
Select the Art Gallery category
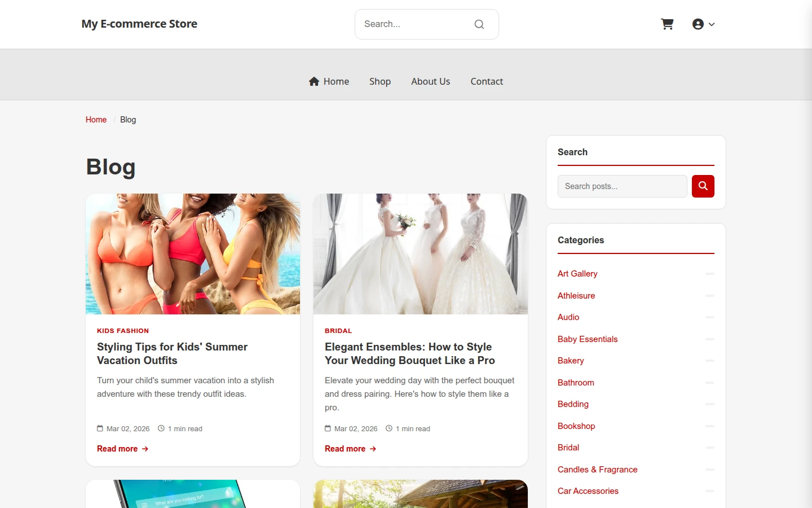(577, 274)
